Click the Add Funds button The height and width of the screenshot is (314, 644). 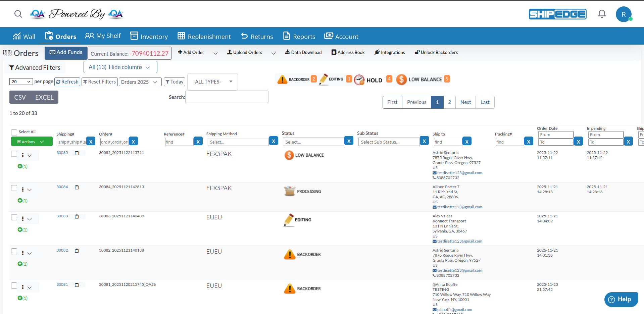click(66, 52)
